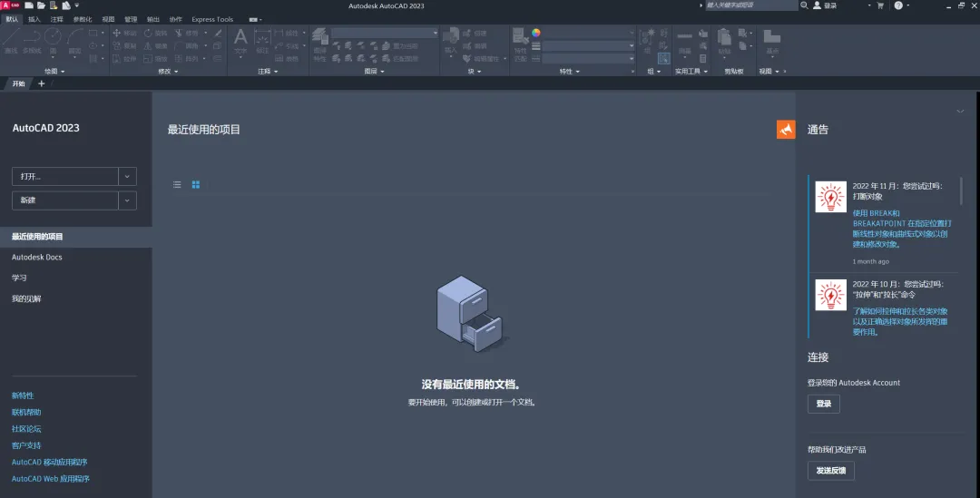Open Layer Properties (图层特性) manager
This screenshot has height=498, width=980.
(320, 44)
